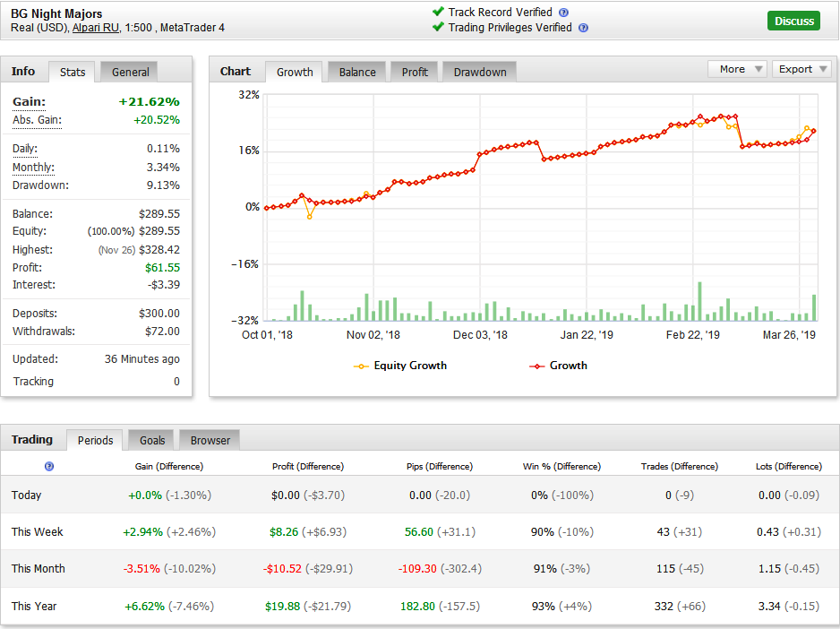Click the 182.80 This Year pips value

[417, 606]
